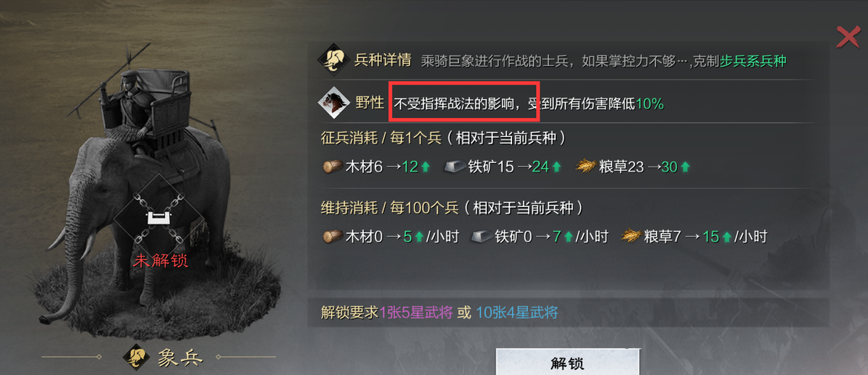
Task: Click the wood icon in 维持消耗 row
Action: coord(332,236)
